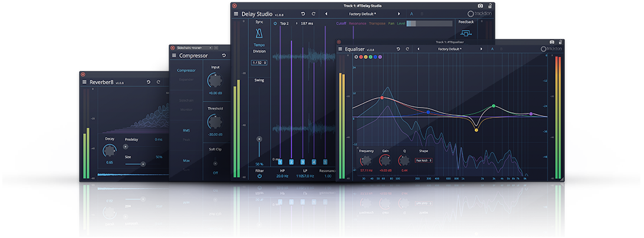Close the band editor panel with small X

[357, 147]
